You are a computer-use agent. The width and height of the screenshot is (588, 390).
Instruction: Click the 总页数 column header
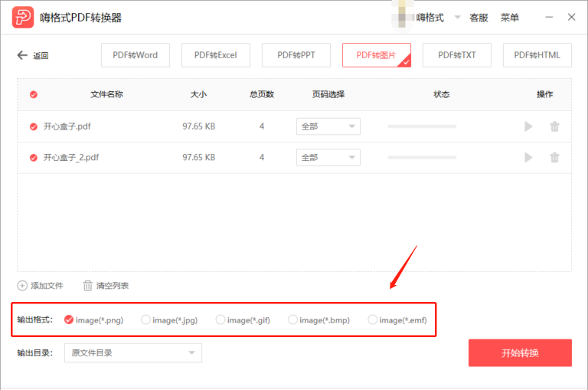tap(262, 94)
